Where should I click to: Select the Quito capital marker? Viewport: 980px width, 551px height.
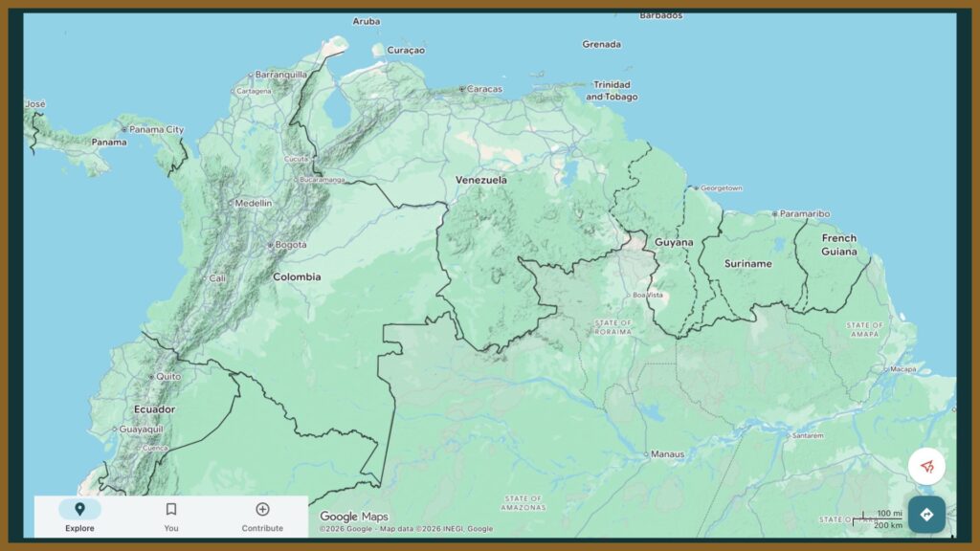pos(150,377)
